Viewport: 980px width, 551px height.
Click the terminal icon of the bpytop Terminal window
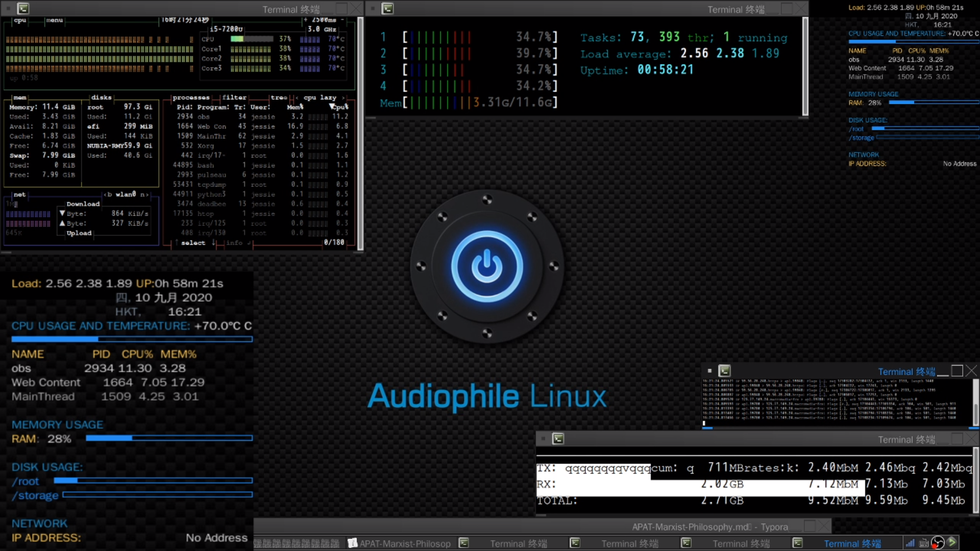(23, 9)
